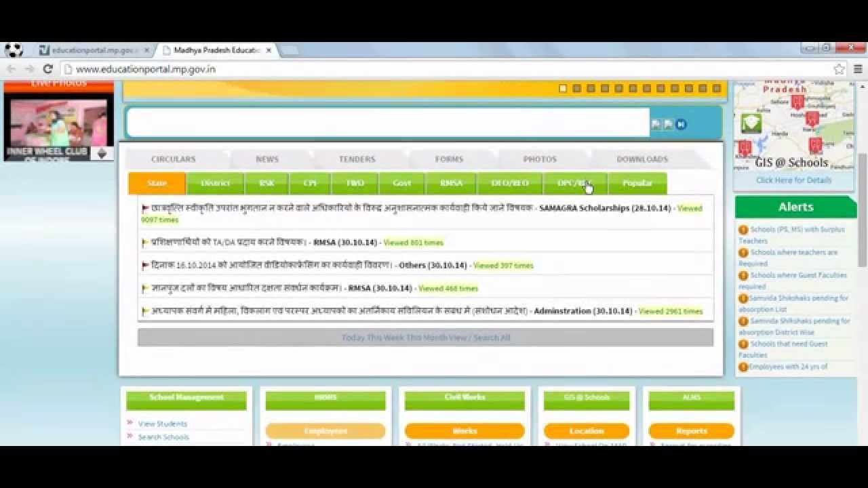
Task: Open alert Schools where Guest Faculties required
Action: (793, 281)
